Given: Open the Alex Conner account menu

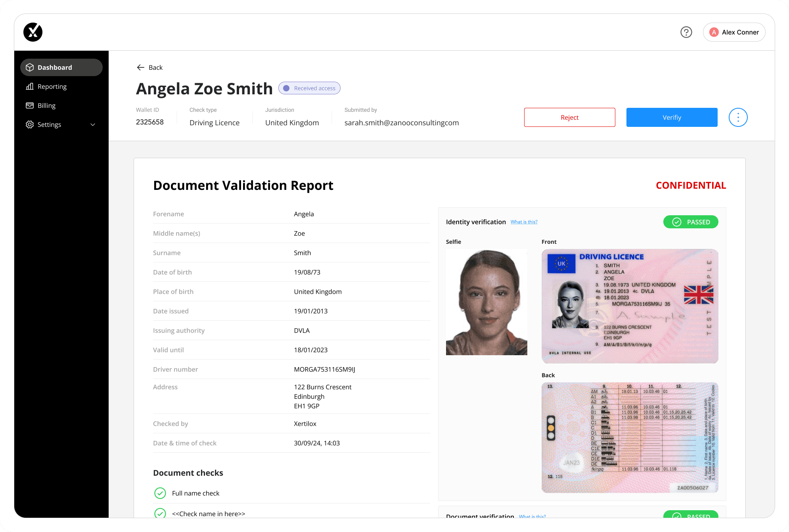Looking at the screenshot, I should (x=734, y=32).
